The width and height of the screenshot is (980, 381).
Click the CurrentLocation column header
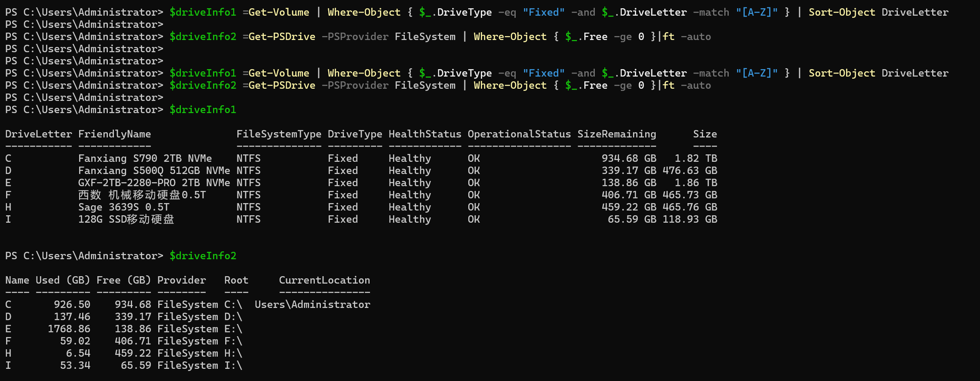click(x=324, y=280)
